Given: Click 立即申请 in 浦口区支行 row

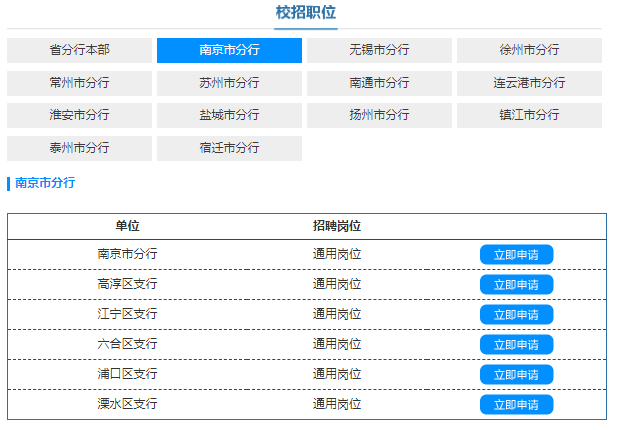Looking at the screenshot, I should (516, 375).
